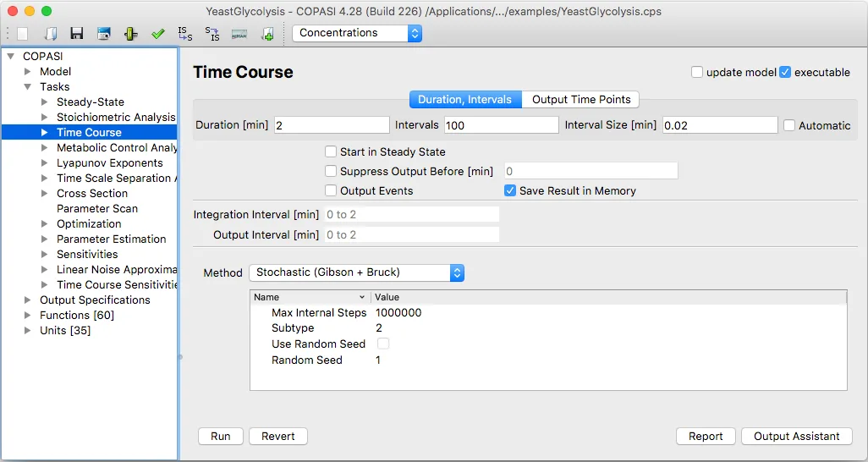Image resolution: width=868 pixels, height=462 pixels.
Task: Open the Concentrations dropdown
Action: tap(357, 33)
